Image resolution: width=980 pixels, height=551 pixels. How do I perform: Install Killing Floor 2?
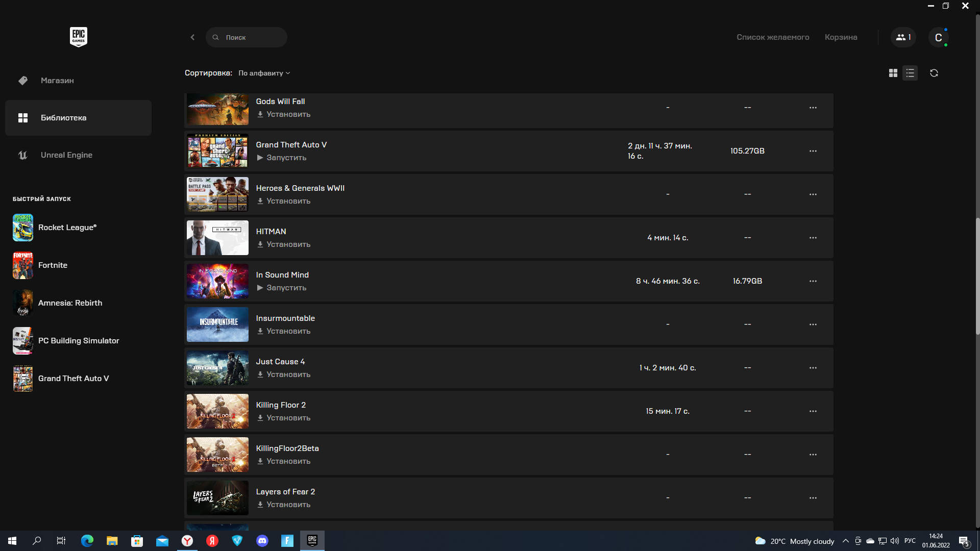click(x=283, y=418)
